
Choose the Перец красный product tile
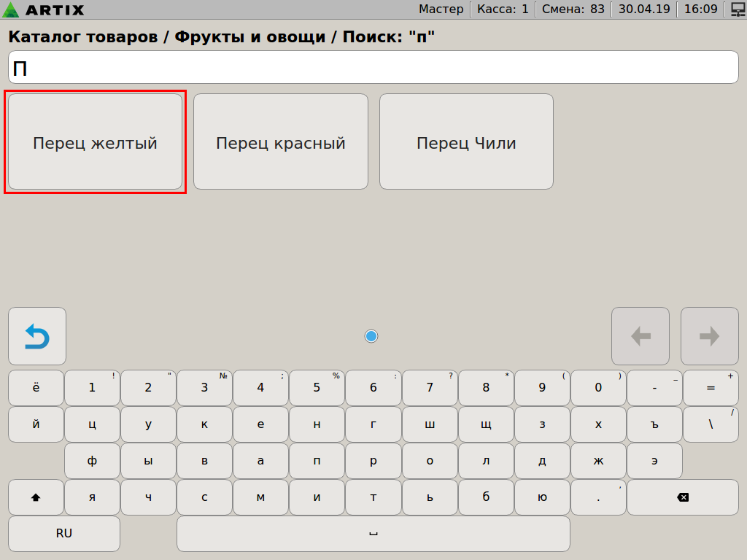pos(281,142)
